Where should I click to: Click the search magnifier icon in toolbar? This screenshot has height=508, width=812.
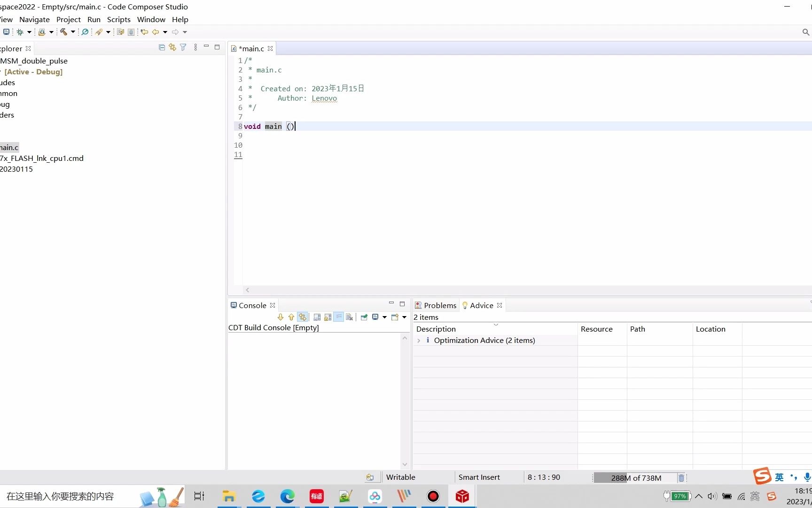pyautogui.click(x=85, y=32)
